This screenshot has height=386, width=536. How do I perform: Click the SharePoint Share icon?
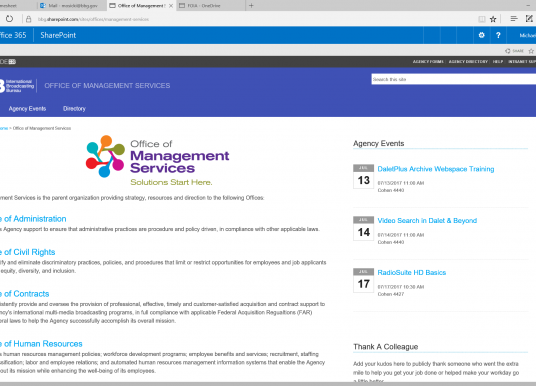(x=514, y=51)
